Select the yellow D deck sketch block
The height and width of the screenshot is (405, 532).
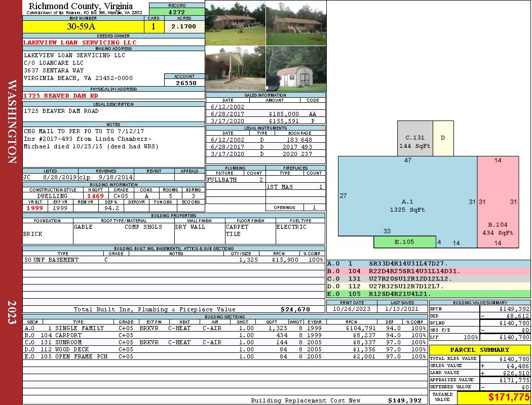pos(443,138)
